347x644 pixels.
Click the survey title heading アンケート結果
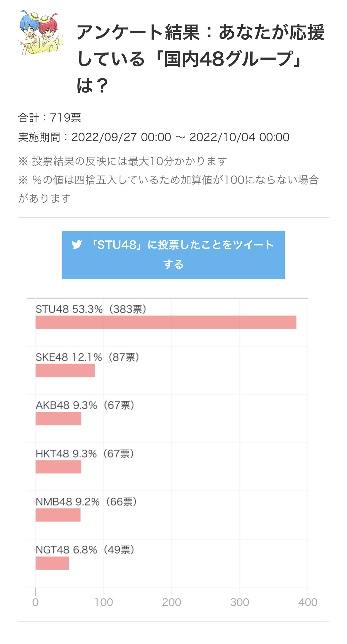click(201, 59)
